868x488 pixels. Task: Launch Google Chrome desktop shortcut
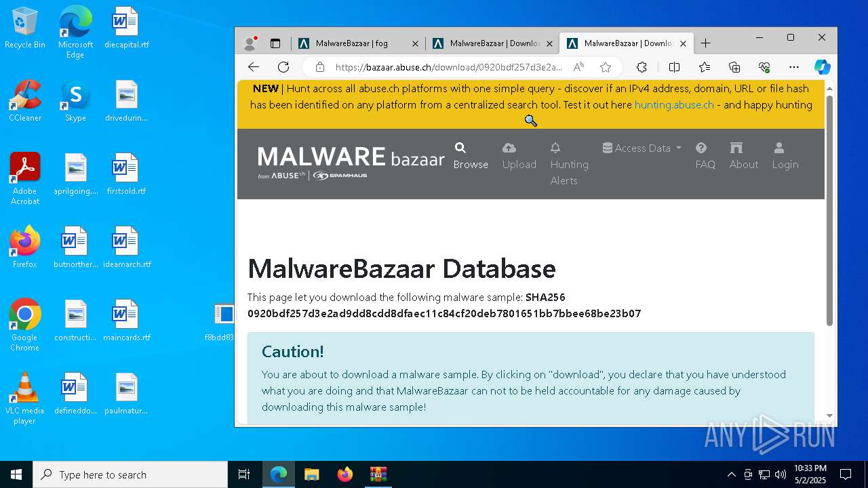pos(25,325)
